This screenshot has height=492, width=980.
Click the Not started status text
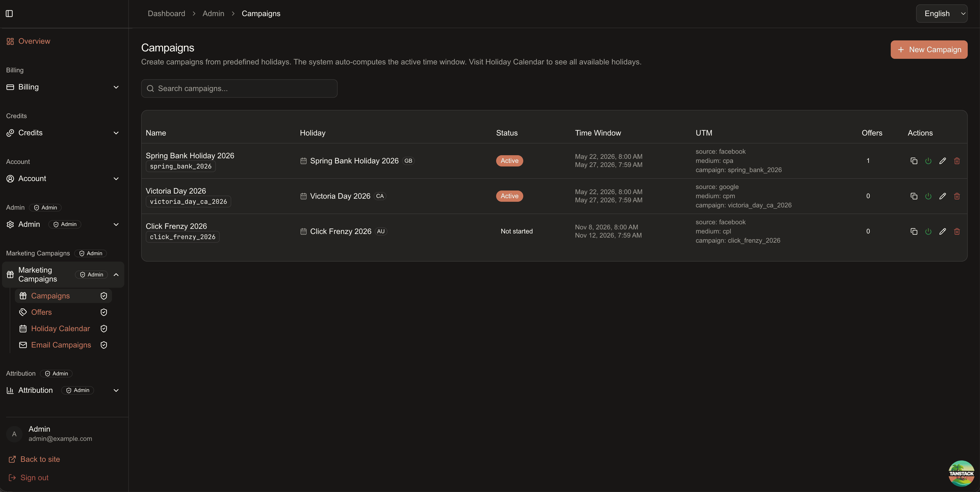[x=516, y=231]
